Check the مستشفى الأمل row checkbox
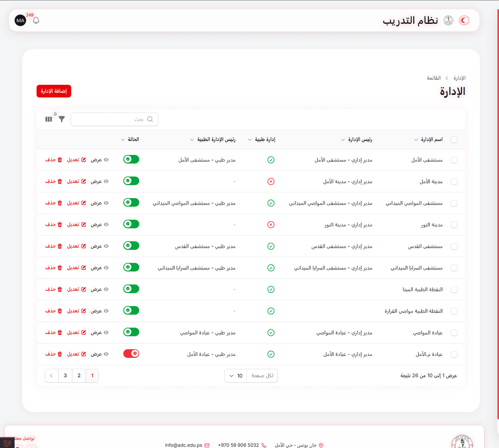Screen dimensions: 499x448 click(x=454, y=160)
